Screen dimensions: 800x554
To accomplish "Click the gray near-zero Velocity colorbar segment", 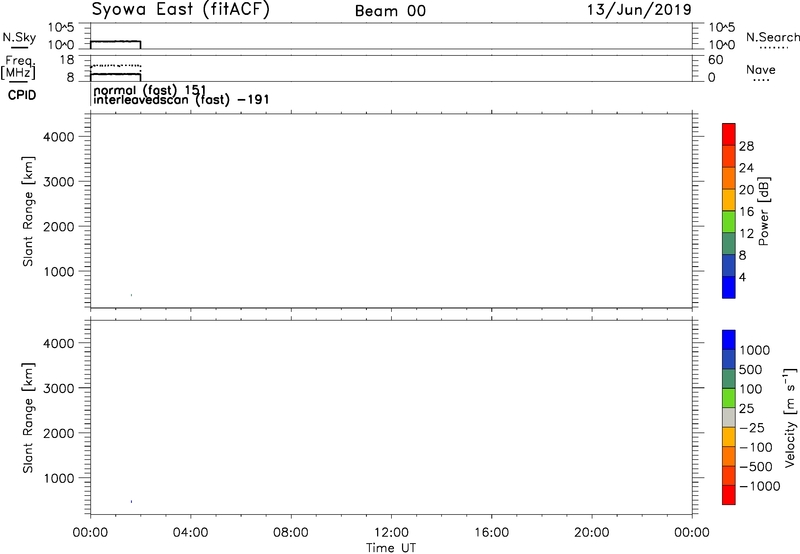I will click(729, 417).
